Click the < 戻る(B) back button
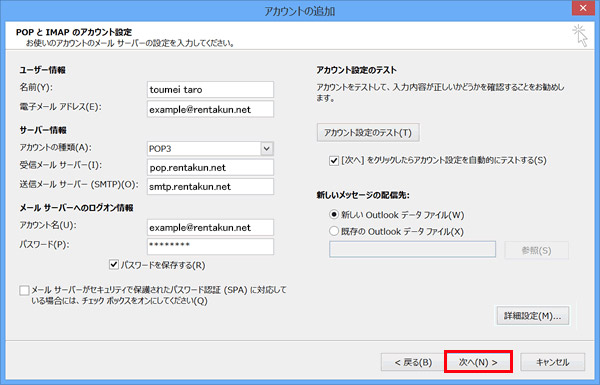The height and width of the screenshot is (385, 600). [413, 362]
